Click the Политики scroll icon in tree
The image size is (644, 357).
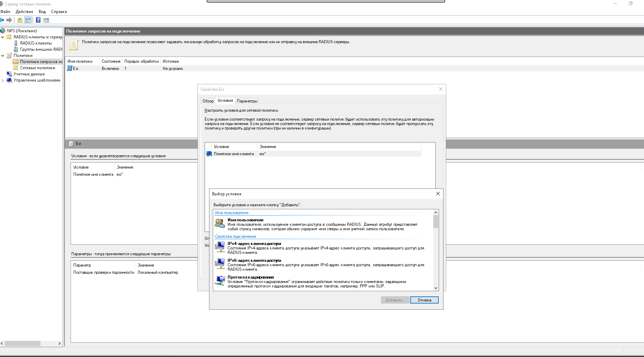(9, 56)
